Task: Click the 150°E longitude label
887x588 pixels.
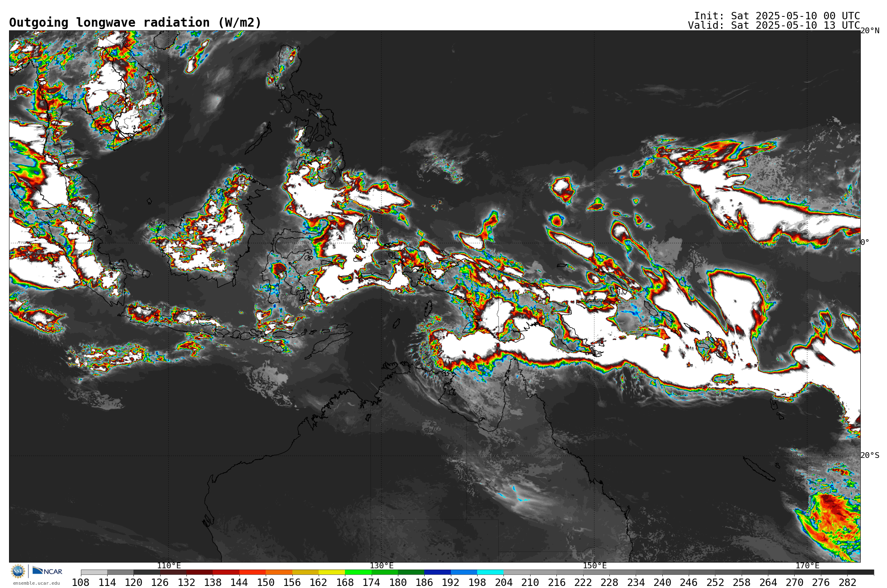Action: click(x=595, y=565)
